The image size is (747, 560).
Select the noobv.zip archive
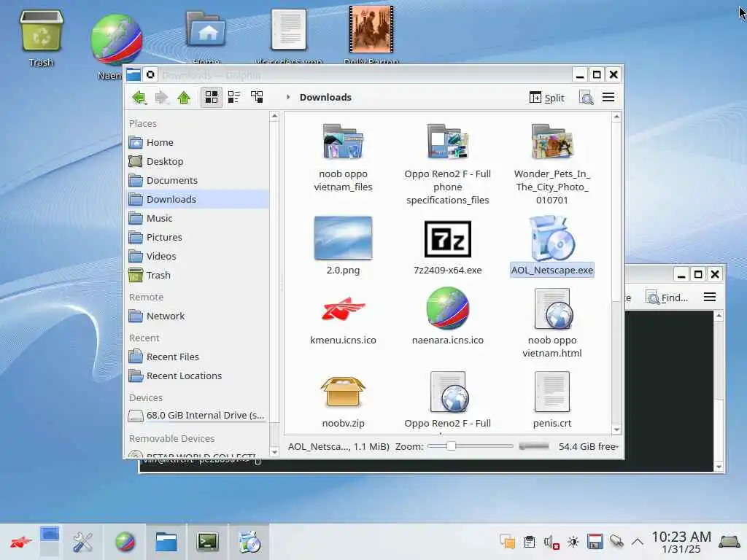[x=343, y=400]
